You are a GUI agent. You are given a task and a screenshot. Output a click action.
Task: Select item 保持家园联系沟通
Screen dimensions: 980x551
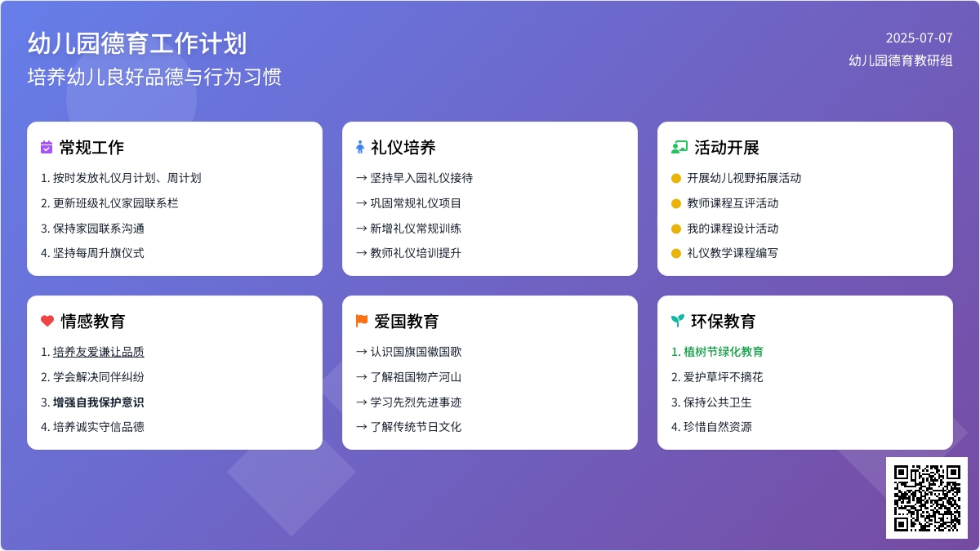pyautogui.click(x=92, y=229)
